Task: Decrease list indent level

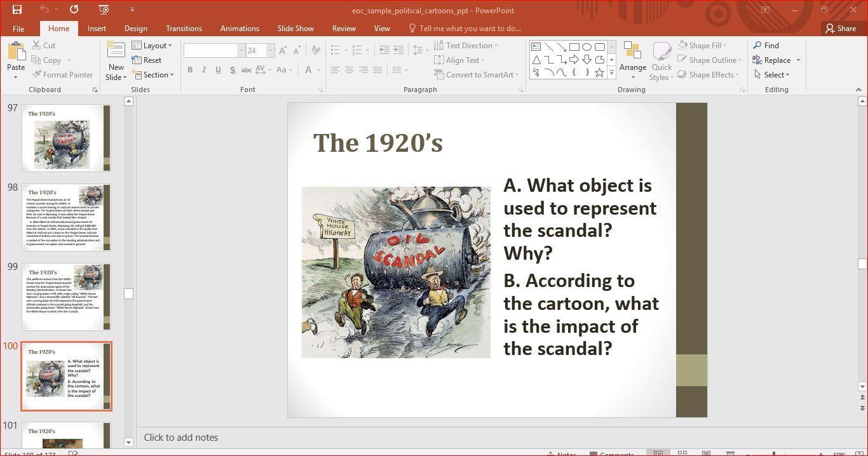Action: 384,50
